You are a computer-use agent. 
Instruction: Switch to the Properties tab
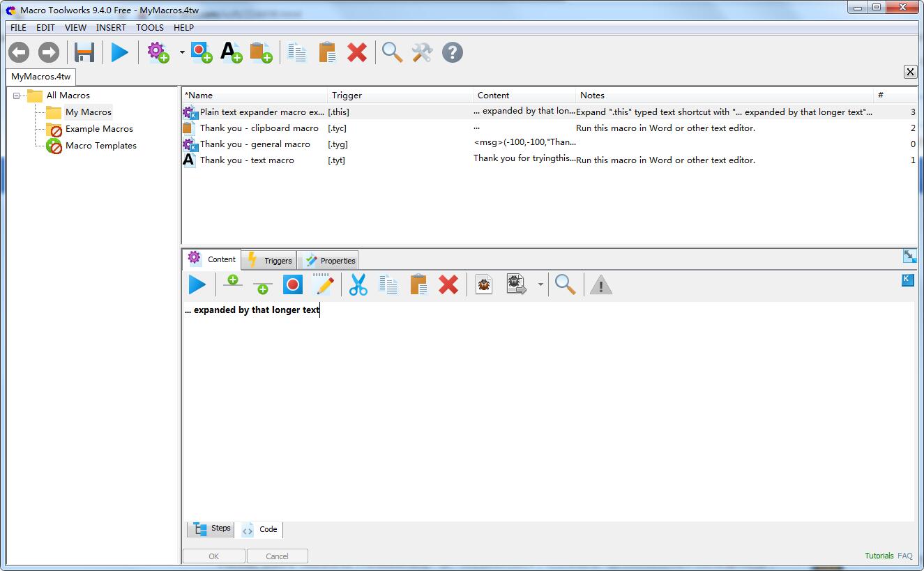click(x=328, y=260)
